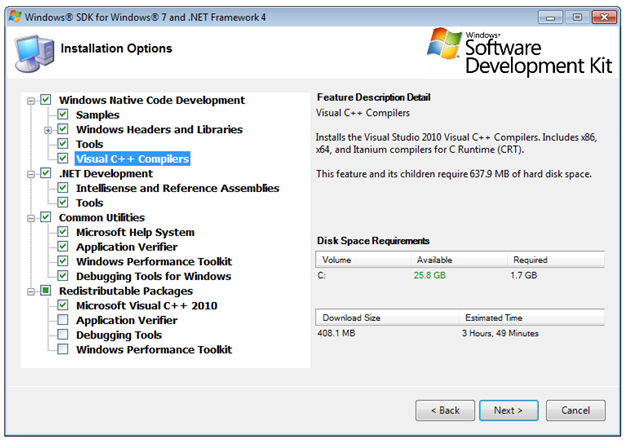Click the Volume column header
The width and height of the screenshot is (628, 441).
tap(363, 260)
